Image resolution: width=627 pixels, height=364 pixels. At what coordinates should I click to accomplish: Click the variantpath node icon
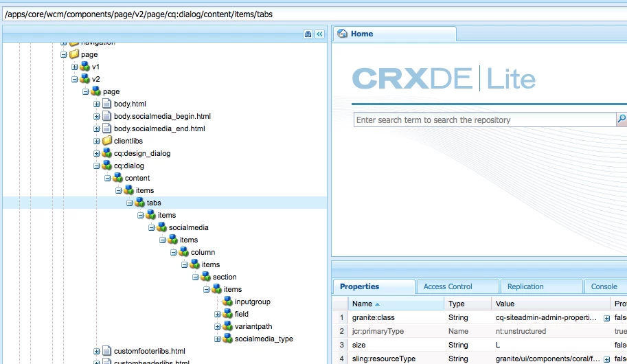point(227,326)
